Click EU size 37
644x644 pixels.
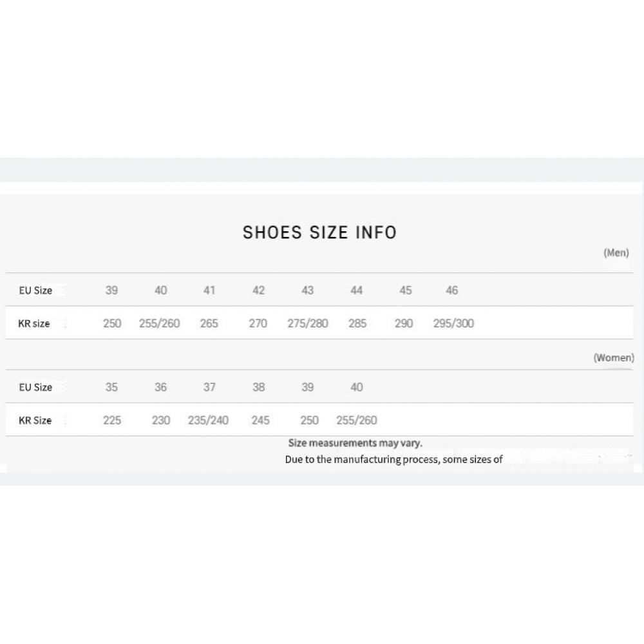click(209, 387)
